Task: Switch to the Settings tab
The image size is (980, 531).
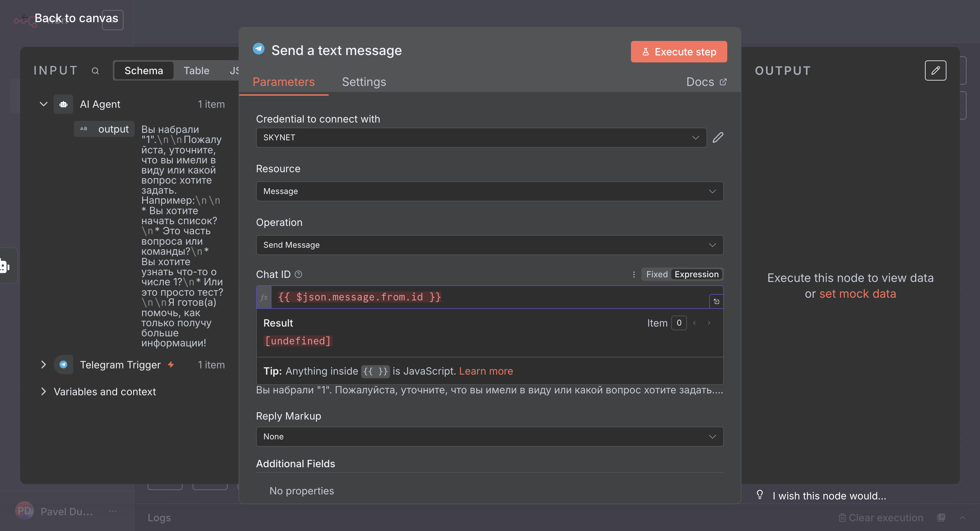Action: click(x=364, y=82)
